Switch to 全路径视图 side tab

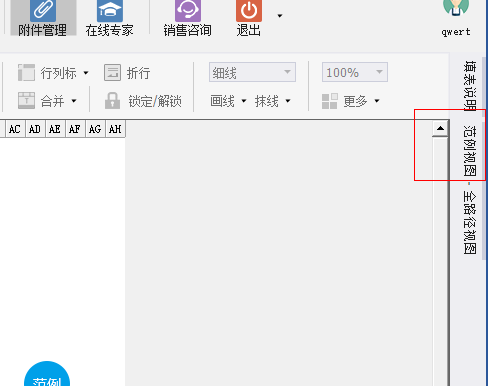pos(469,223)
